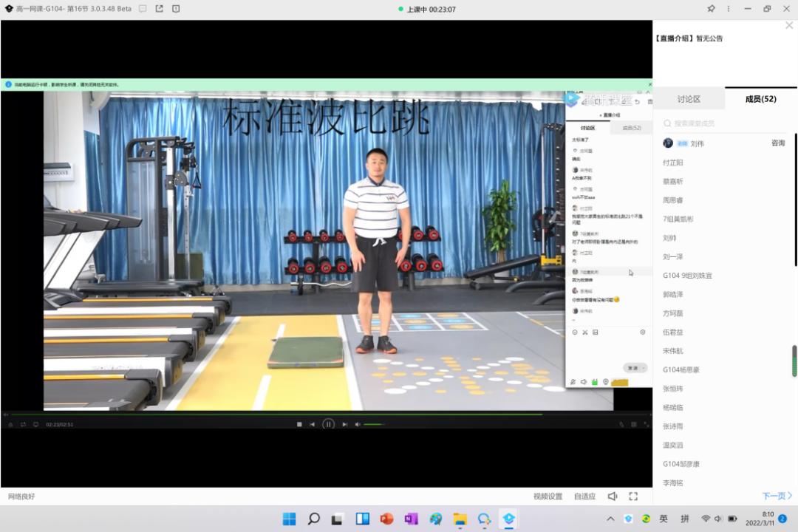The height and width of the screenshot is (532, 798).
Task: Click the share/export icon in title bar
Action: click(x=160, y=9)
